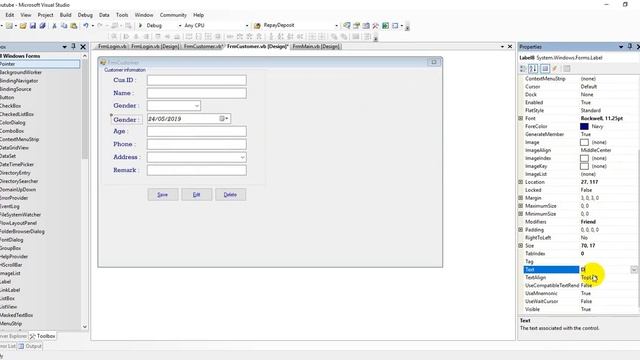Click the Solution Explorer icon in toolbar
Screen dimensions: 640x360
point(347,26)
